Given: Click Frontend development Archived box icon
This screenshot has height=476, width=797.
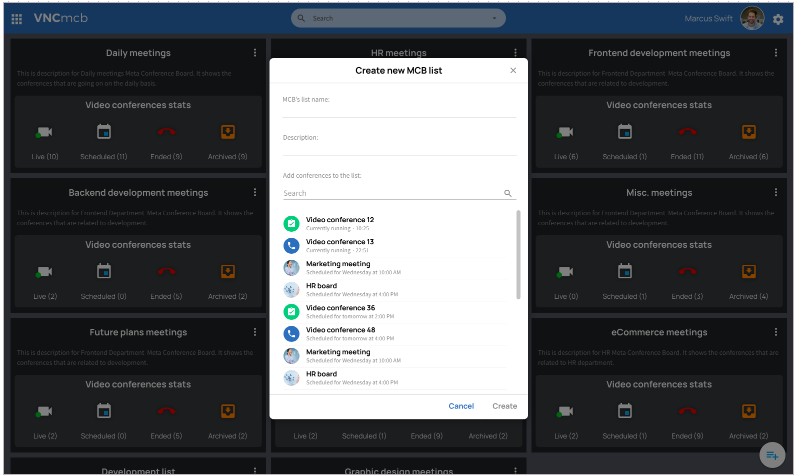Looking at the screenshot, I should click(749, 132).
